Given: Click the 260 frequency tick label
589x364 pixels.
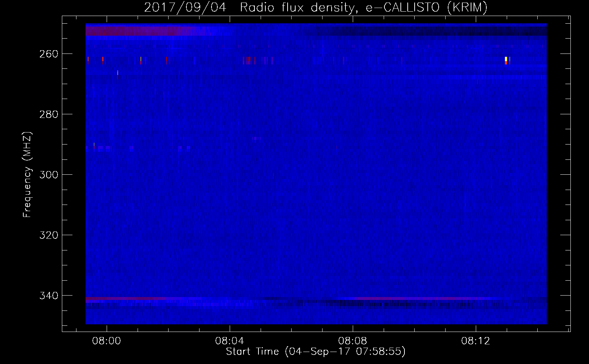Looking at the screenshot, I should pos(49,54).
